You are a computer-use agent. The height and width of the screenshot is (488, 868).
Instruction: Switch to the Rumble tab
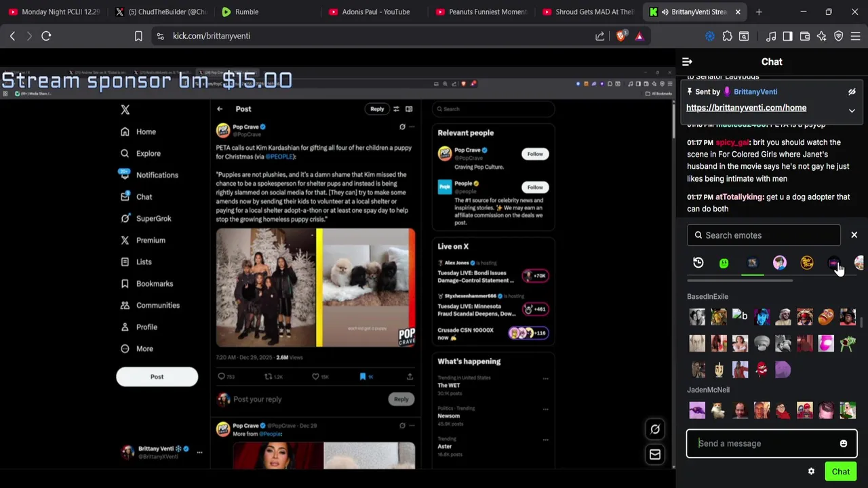coord(267,12)
